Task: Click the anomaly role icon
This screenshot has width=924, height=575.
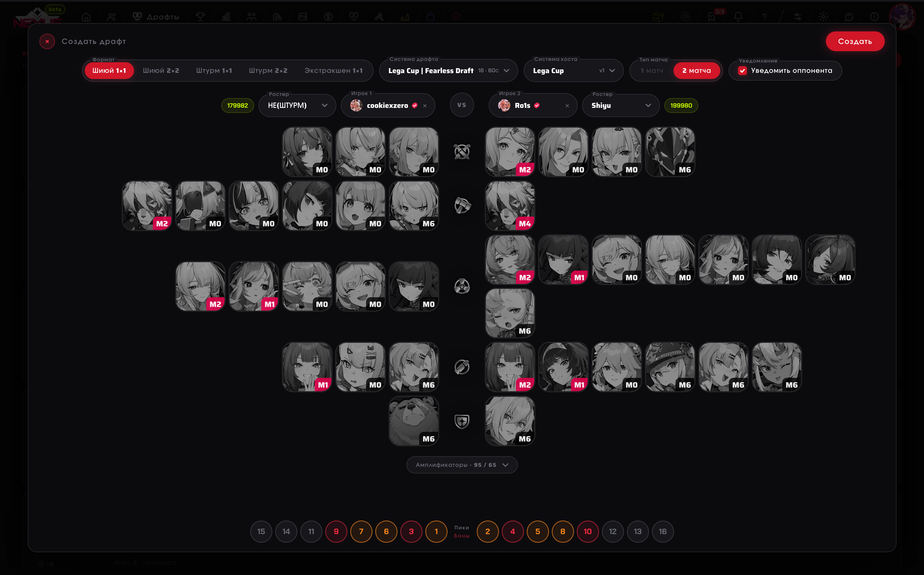Action: click(462, 286)
